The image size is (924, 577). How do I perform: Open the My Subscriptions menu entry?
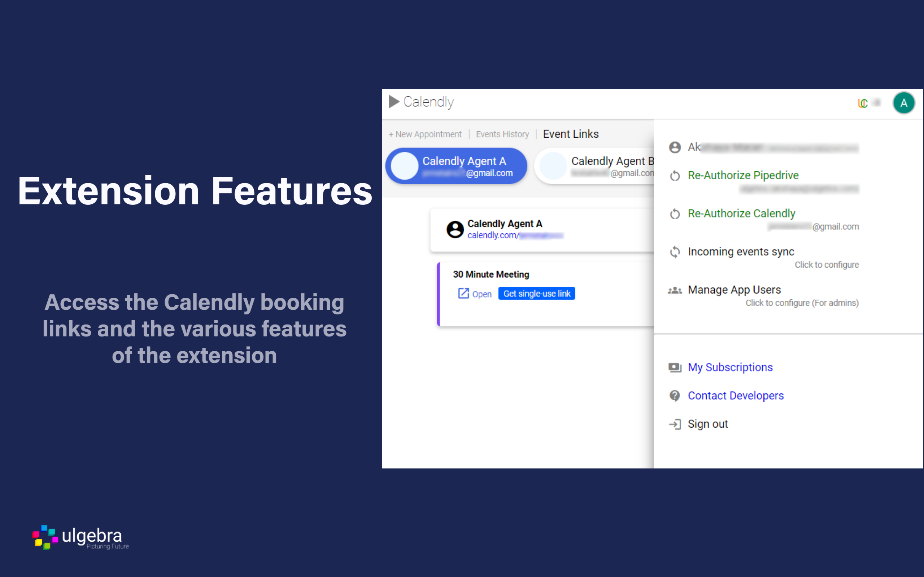[x=730, y=367]
